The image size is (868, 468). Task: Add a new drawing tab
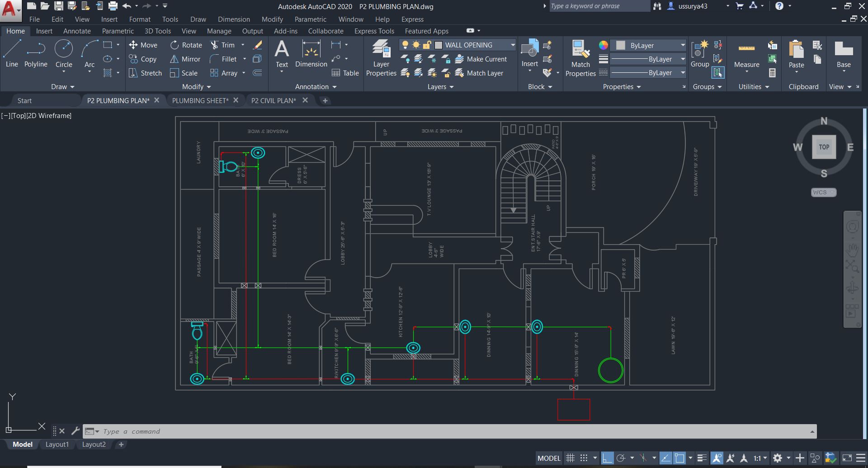[325, 100]
